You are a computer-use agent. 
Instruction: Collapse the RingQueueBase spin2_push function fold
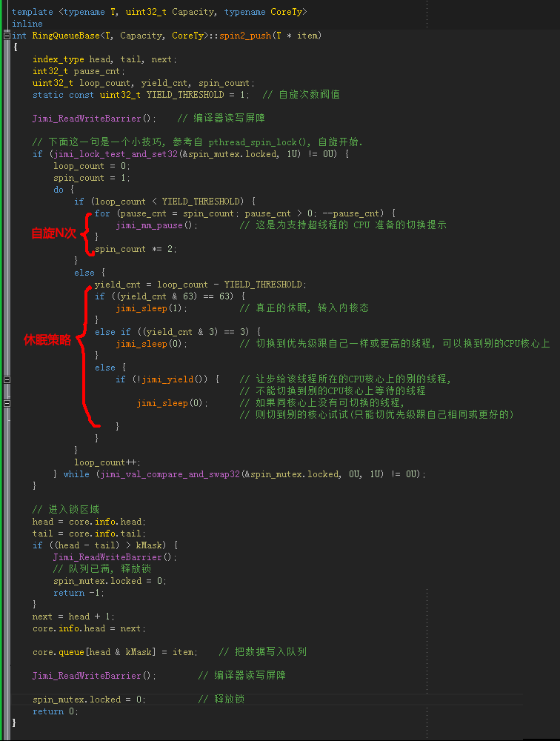click(x=7, y=36)
